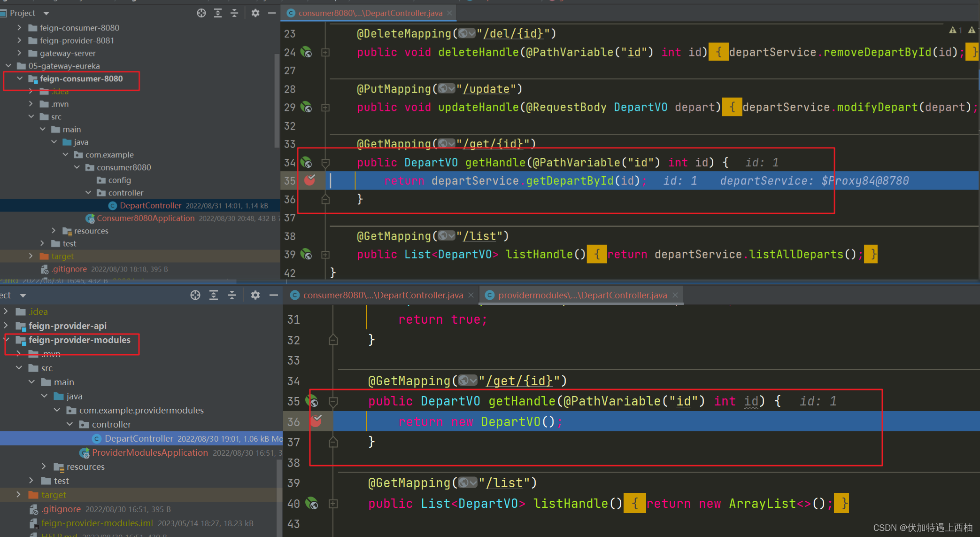
Task: Click modifyDepart method call on line 29
Action: click(877, 107)
